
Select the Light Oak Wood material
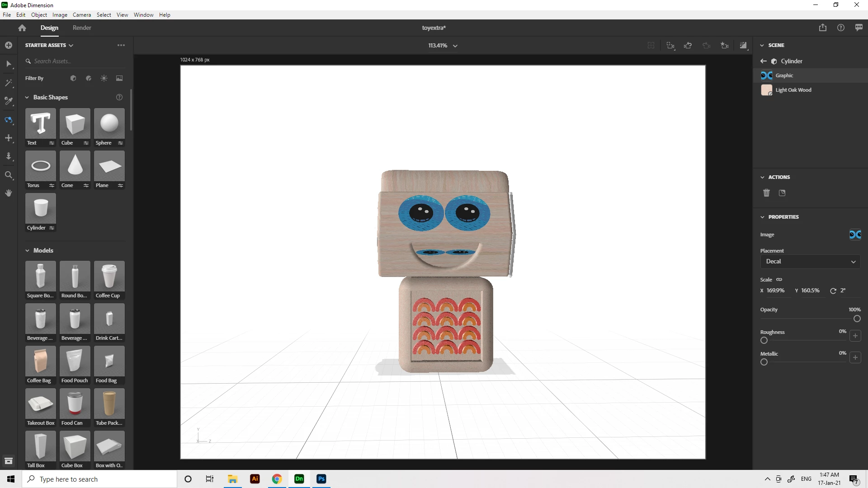(793, 90)
